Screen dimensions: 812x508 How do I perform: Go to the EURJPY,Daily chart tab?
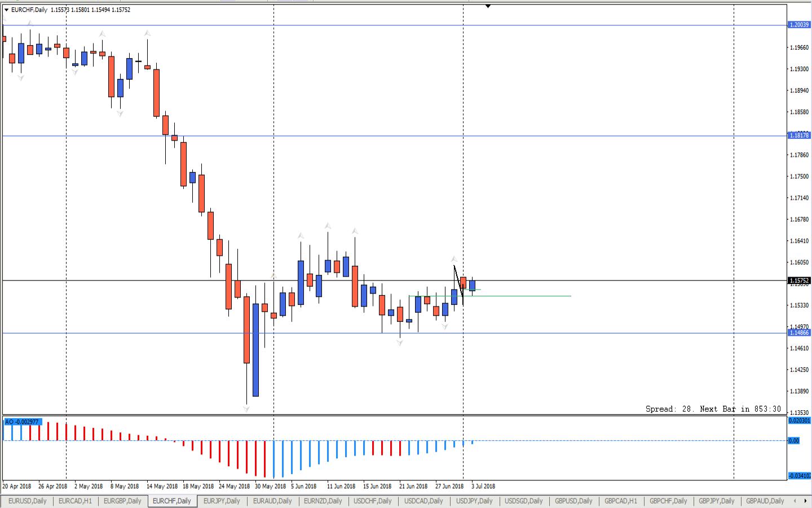pyautogui.click(x=222, y=501)
